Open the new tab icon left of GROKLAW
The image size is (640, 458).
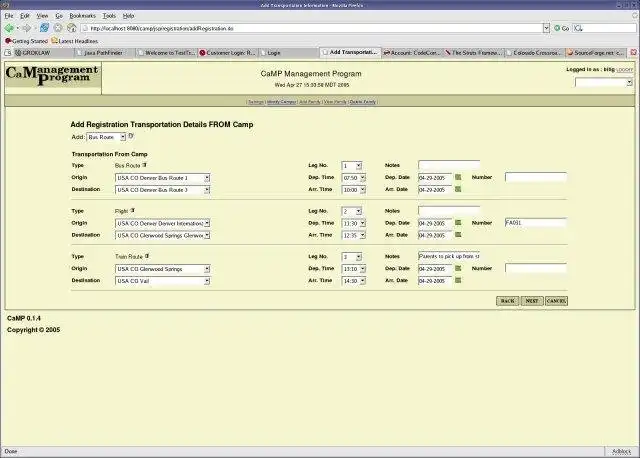pos(8,53)
